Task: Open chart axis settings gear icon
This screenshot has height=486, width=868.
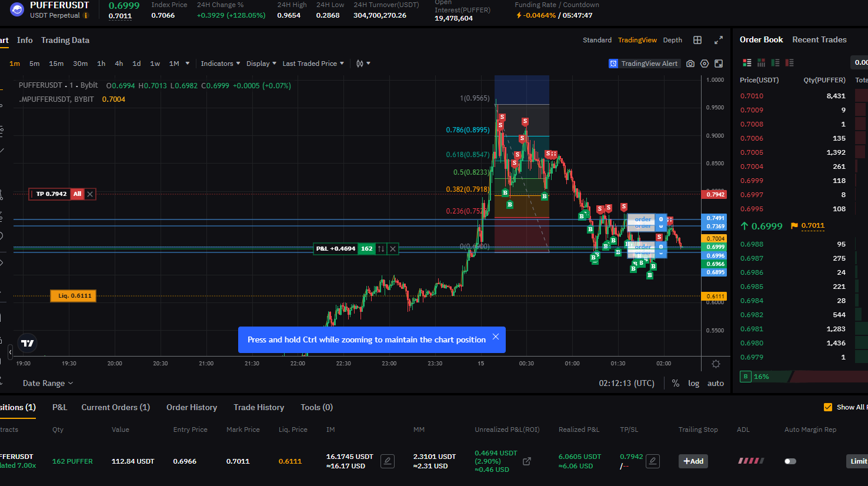Action: point(716,364)
